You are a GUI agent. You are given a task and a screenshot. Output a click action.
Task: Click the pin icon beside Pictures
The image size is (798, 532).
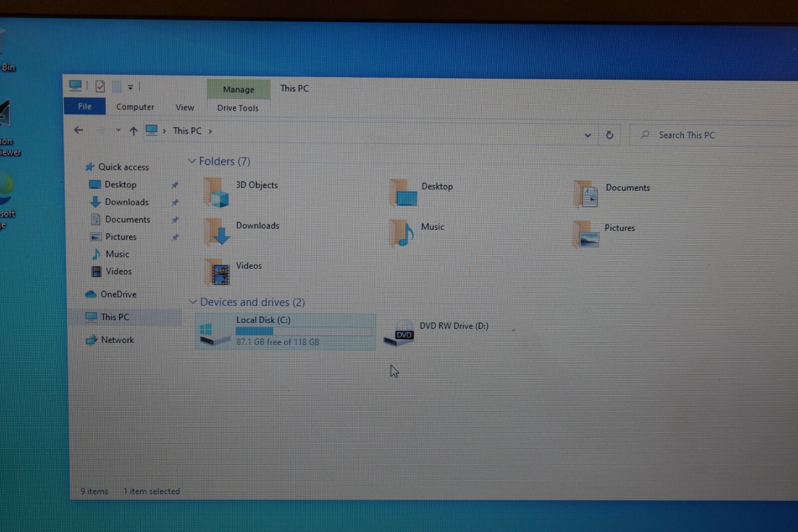175,237
